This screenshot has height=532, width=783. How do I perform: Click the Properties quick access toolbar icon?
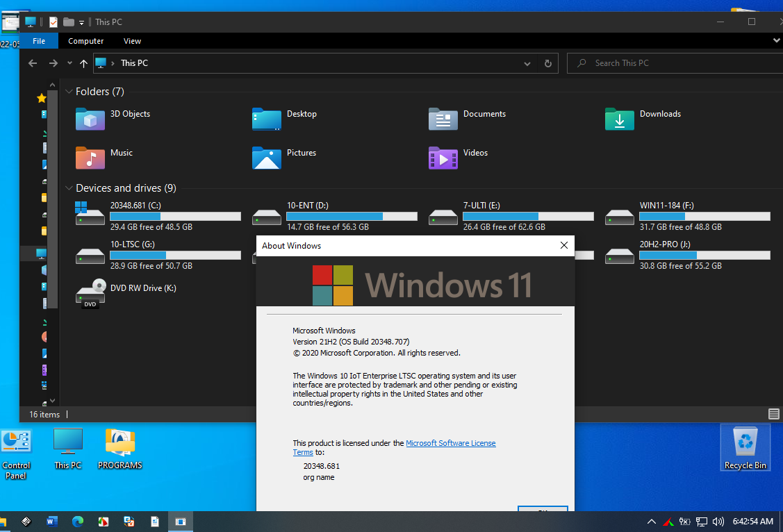coord(53,22)
